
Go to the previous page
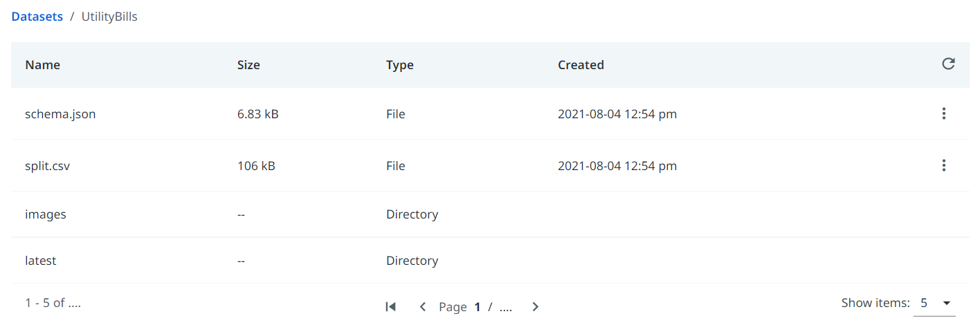point(422,306)
